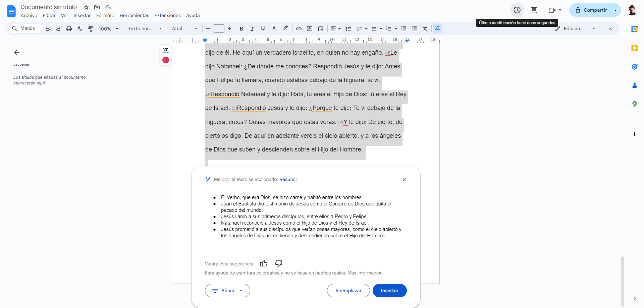Insert the generated summary
This screenshot has height=308, width=644.
point(389,291)
